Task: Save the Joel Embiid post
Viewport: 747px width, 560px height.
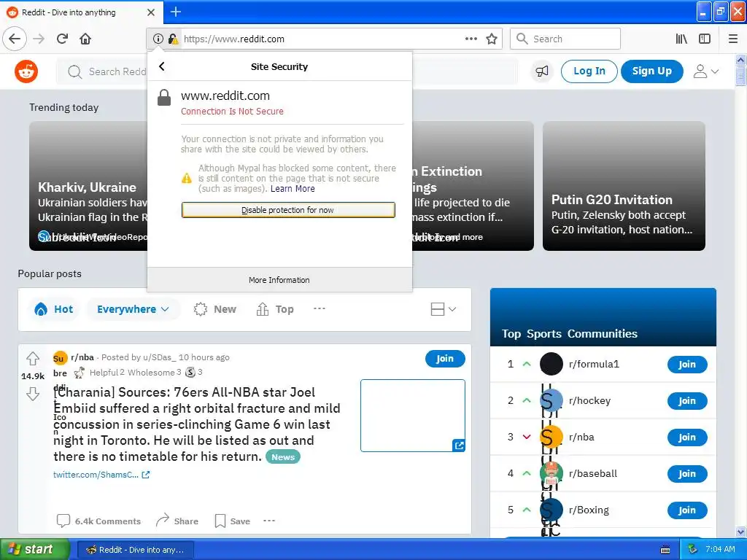Action: click(x=233, y=521)
